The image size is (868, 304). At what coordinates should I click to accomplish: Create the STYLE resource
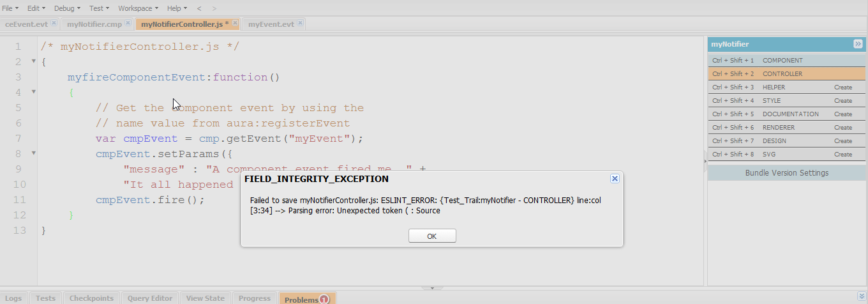842,101
